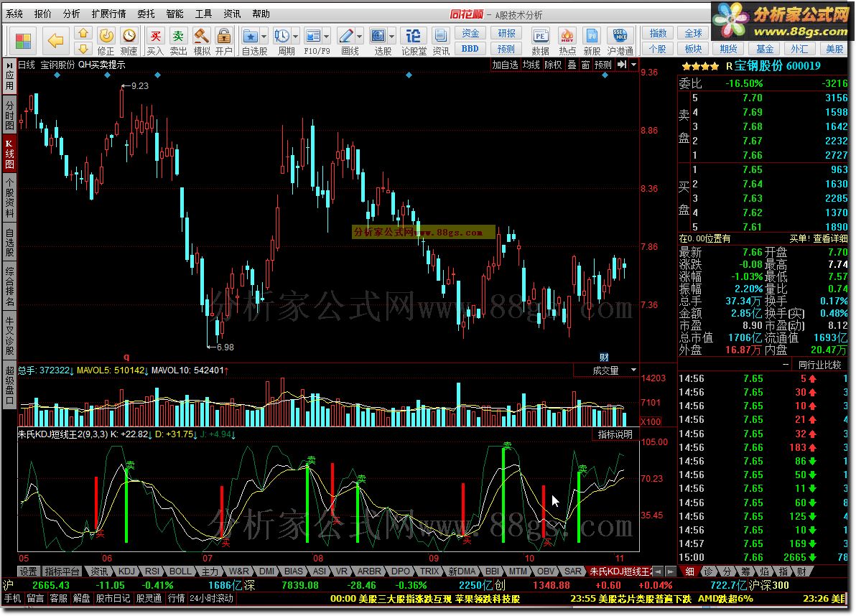Select the 诊 tab in bottom-right panel
Screen dimensions: 856x616
pyautogui.click(x=708, y=571)
